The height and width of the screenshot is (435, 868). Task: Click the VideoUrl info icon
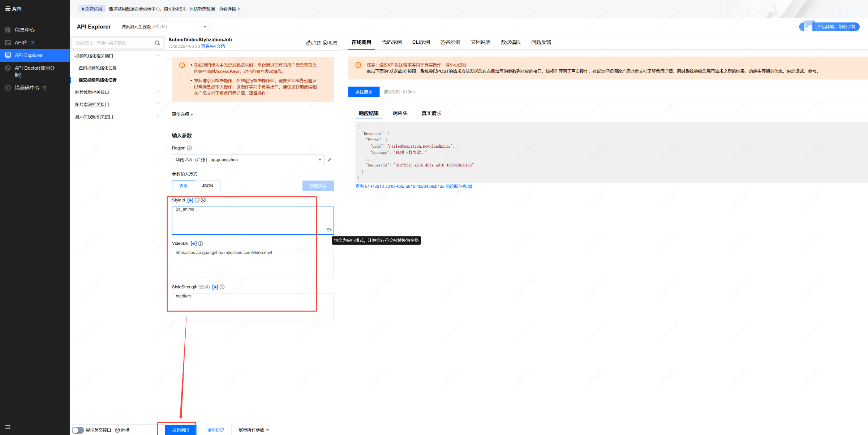201,244
